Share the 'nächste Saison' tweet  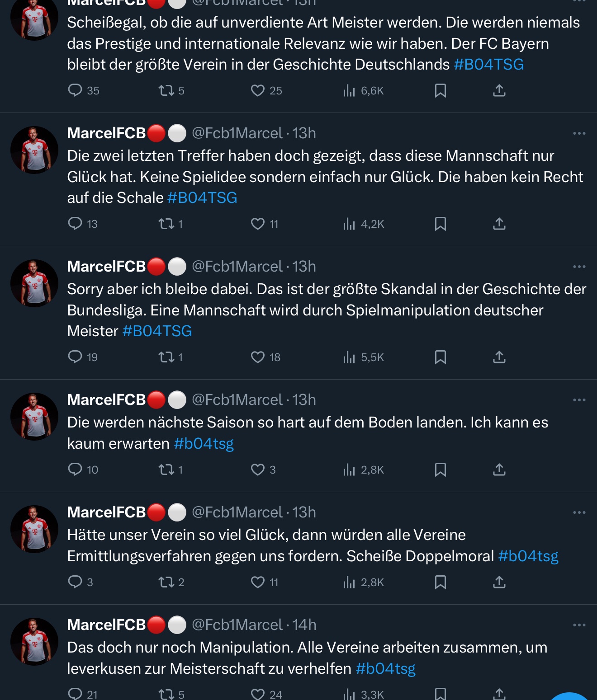point(499,470)
